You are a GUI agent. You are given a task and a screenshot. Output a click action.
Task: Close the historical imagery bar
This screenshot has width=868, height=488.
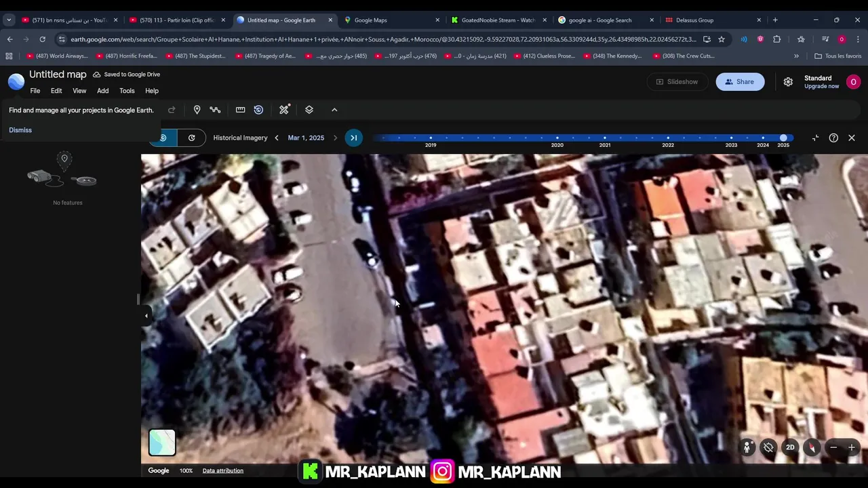click(x=852, y=138)
